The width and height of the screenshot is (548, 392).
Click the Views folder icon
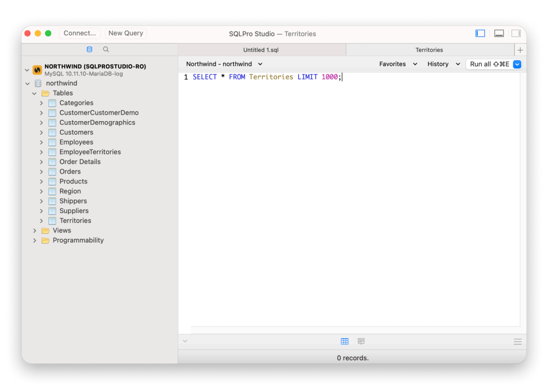[x=45, y=231]
